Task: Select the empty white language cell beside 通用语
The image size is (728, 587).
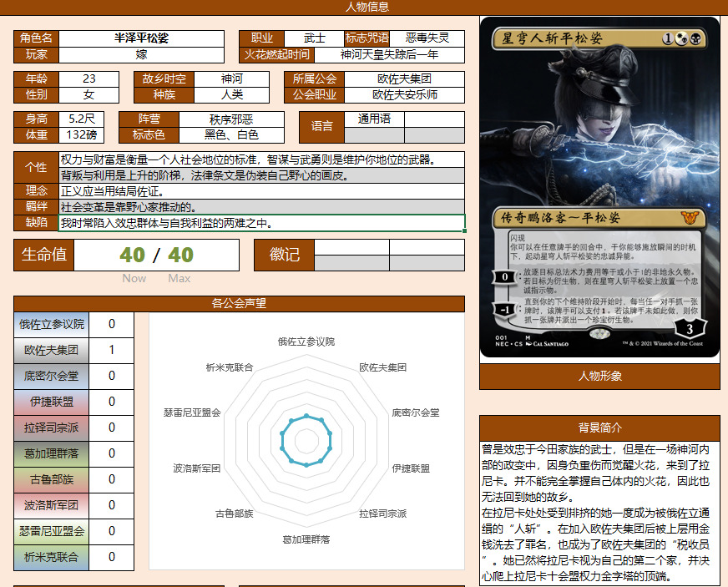Action: click(x=434, y=119)
